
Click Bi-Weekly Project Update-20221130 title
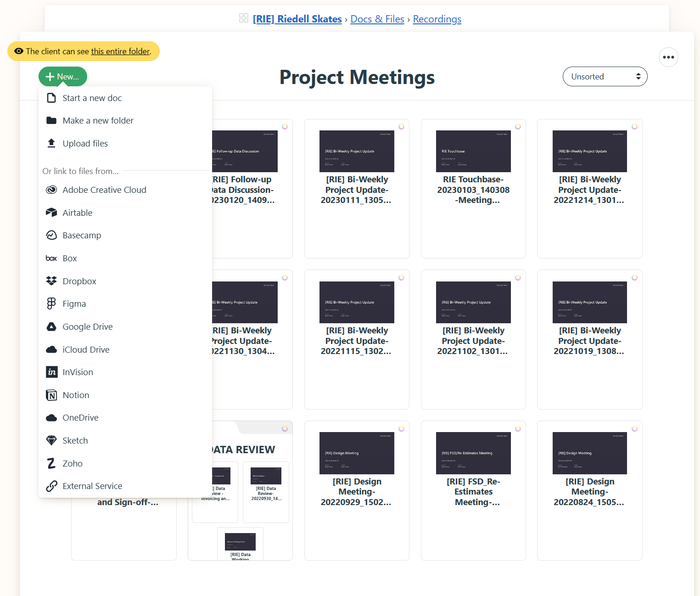click(243, 341)
